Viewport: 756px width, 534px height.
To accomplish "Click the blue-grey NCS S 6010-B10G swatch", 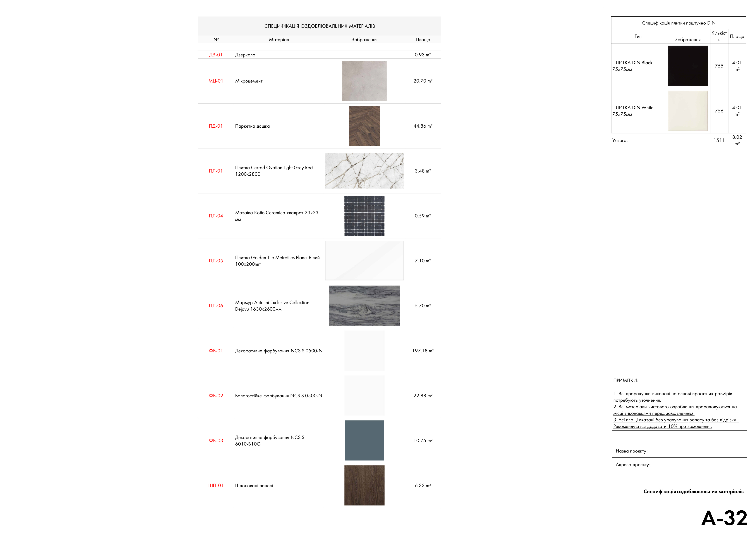I will pyautogui.click(x=364, y=441).
